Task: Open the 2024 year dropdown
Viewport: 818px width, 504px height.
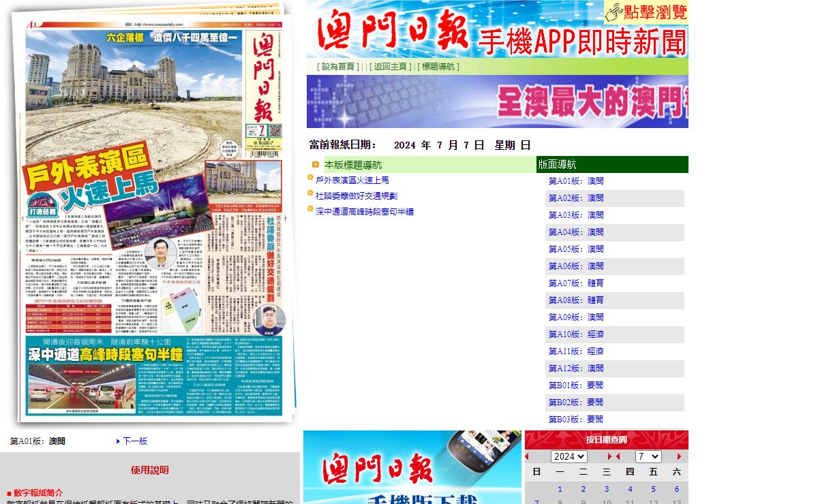Action: point(569,456)
